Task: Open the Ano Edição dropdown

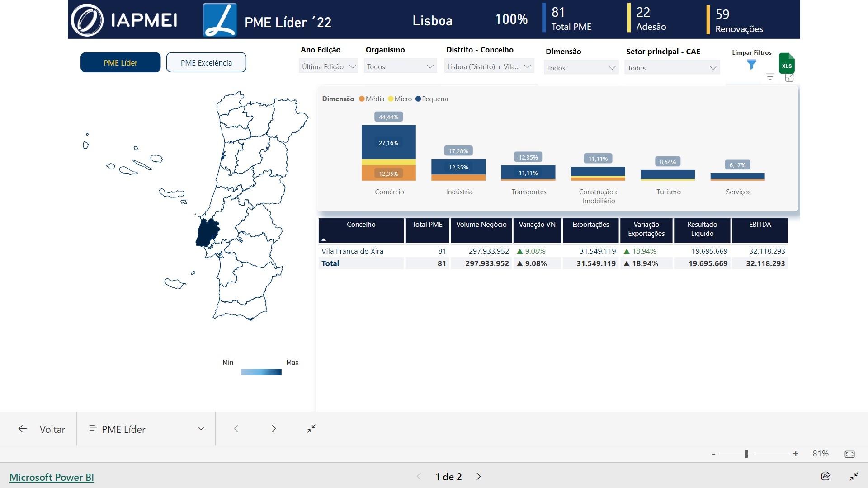Action: tap(328, 66)
